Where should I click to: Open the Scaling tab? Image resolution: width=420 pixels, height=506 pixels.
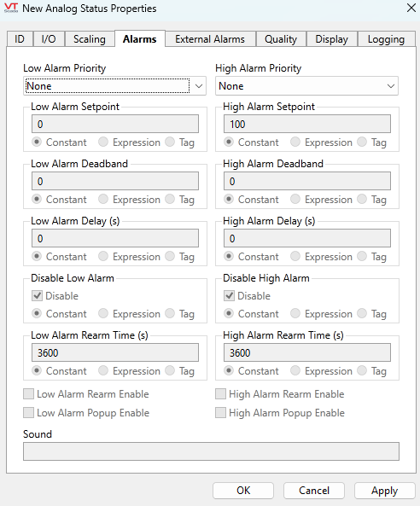tap(90, 39)
